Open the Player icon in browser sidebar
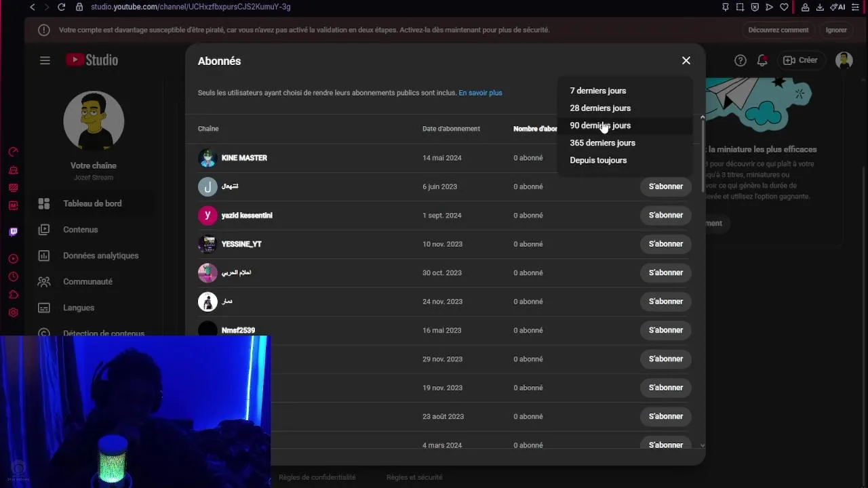Viewport: 868px width, 488px height. click(x=13, y=259)
